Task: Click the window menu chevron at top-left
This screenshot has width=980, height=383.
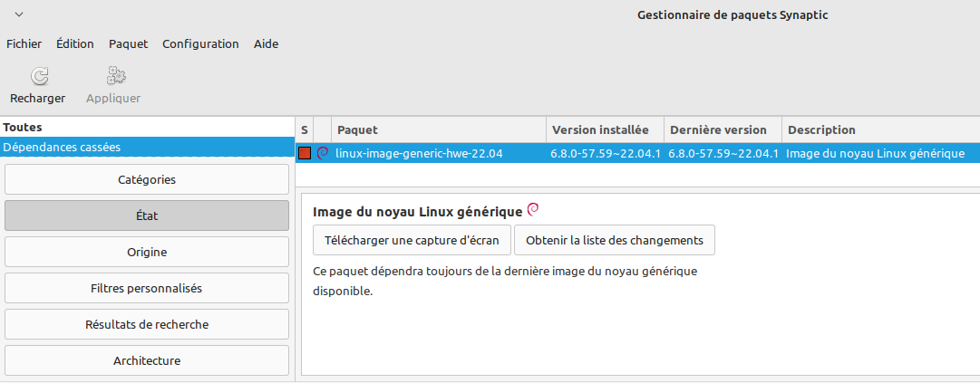Action: tap(19, 14)
